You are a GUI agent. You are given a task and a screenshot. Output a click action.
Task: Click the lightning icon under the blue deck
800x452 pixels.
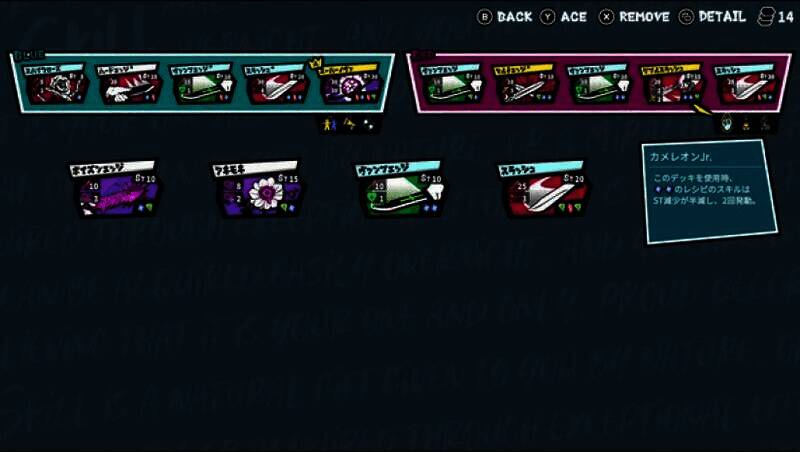(x=349, y=124)
